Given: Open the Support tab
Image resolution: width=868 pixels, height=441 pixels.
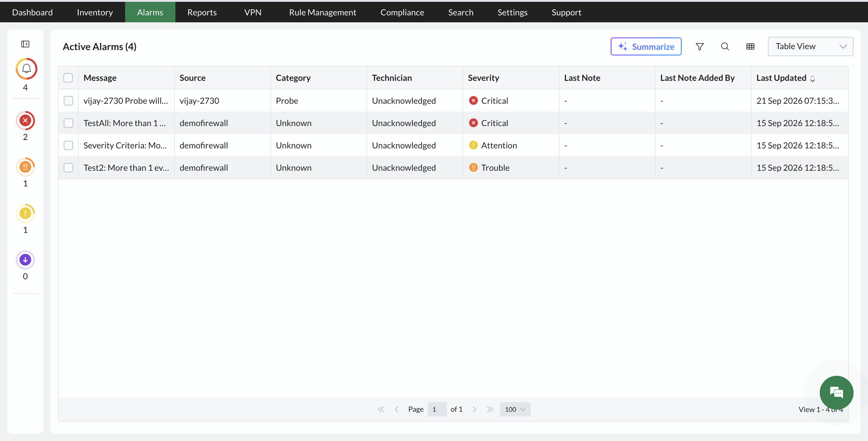Looking at the screenshot, I should click(566, 12).
